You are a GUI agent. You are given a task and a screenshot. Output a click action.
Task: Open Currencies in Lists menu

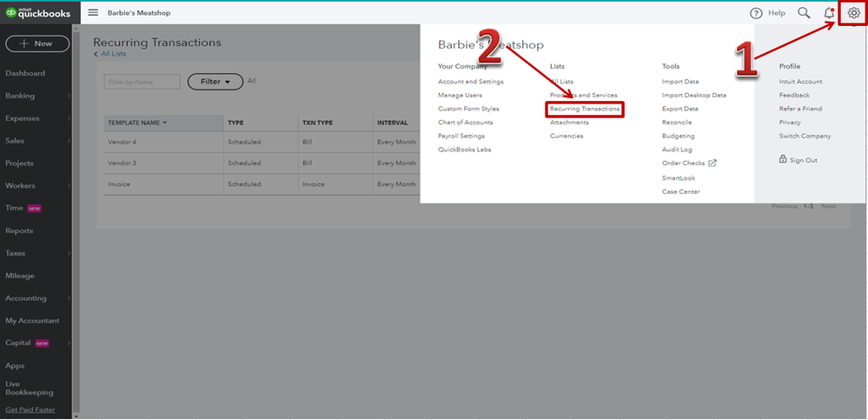567,136
